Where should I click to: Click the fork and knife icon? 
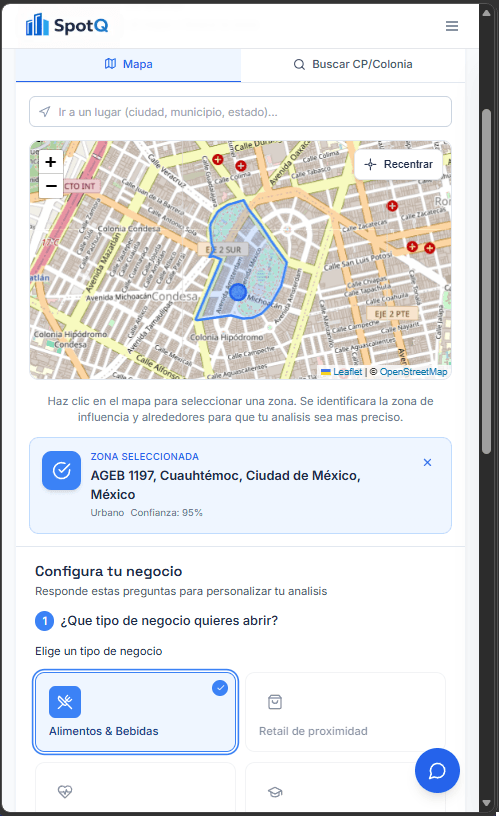click(x=65, y=702)
